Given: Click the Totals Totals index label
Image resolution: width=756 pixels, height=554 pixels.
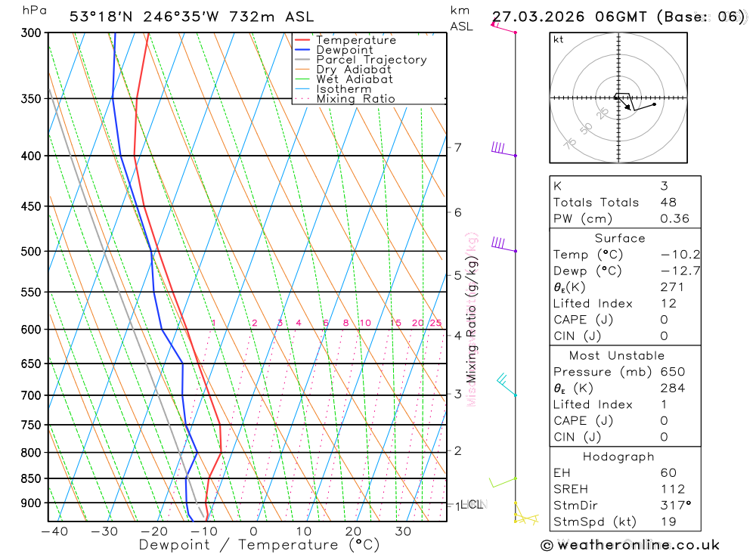Looking at the screenshot, I should (x=596, y=203).
